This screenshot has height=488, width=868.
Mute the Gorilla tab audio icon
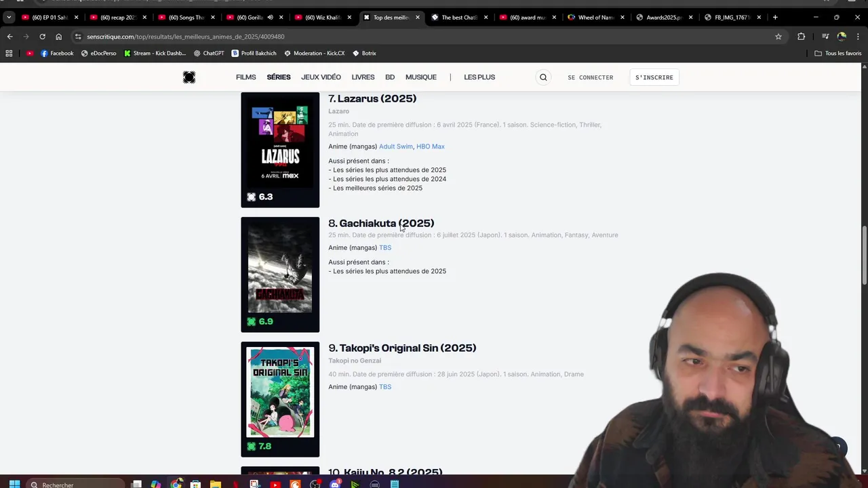tap(270, 17)
